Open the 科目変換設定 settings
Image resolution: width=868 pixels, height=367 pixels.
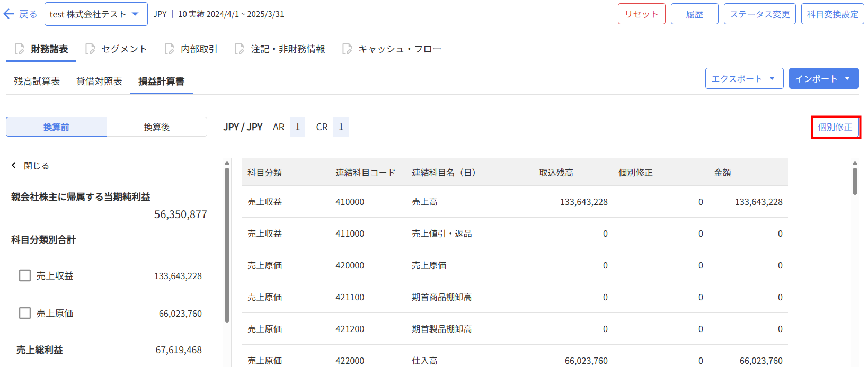point(832,14)
